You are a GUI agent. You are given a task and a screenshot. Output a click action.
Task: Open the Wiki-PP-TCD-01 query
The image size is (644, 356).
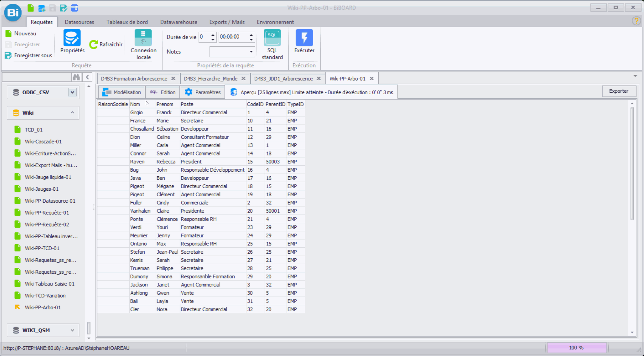point(42,248)
